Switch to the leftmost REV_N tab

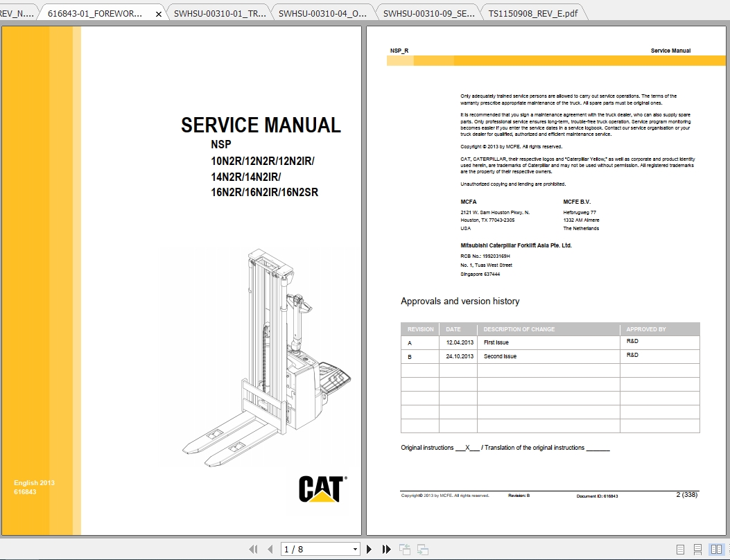[x=17, y=12]
